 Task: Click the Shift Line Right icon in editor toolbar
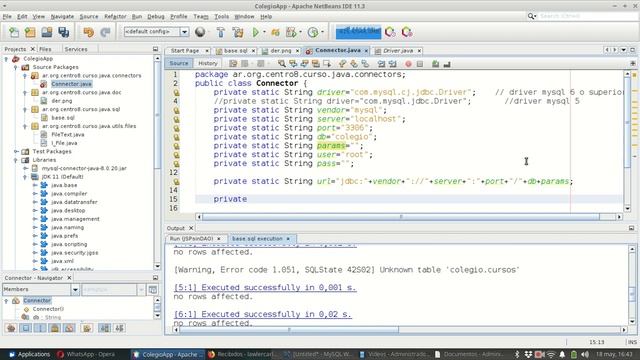(393, 64)
